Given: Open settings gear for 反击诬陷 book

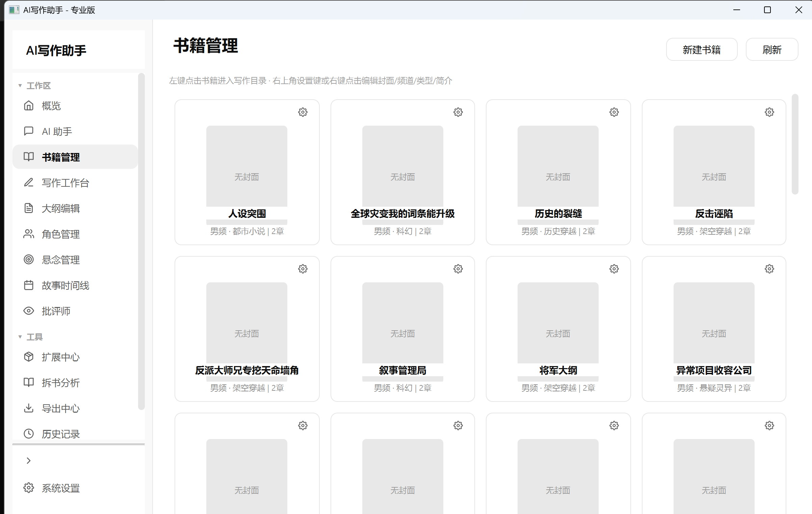Looking at the screenshot, I should click(769, 112).
